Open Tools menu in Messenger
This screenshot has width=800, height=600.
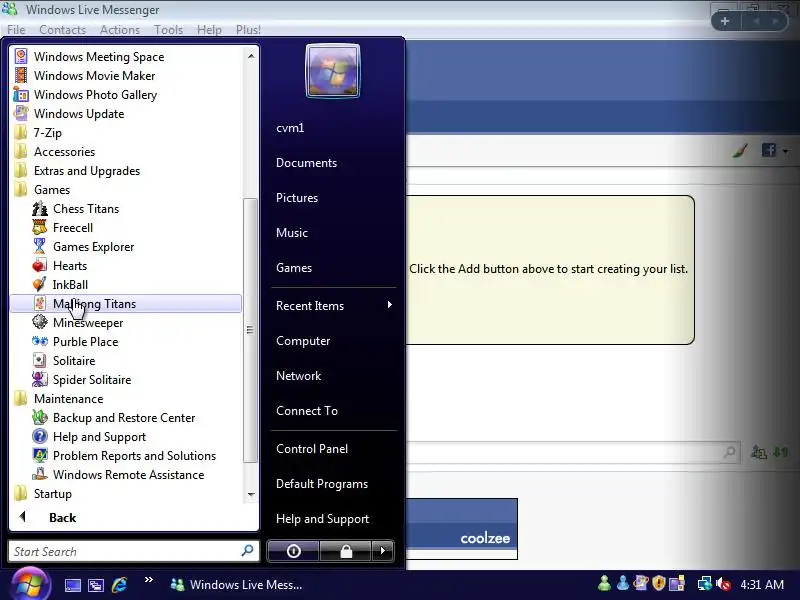(168, 30)
